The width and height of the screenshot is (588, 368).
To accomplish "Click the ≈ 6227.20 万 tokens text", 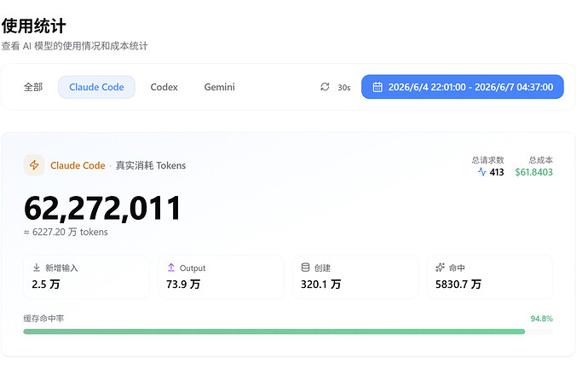I will [x=66, y=232].
